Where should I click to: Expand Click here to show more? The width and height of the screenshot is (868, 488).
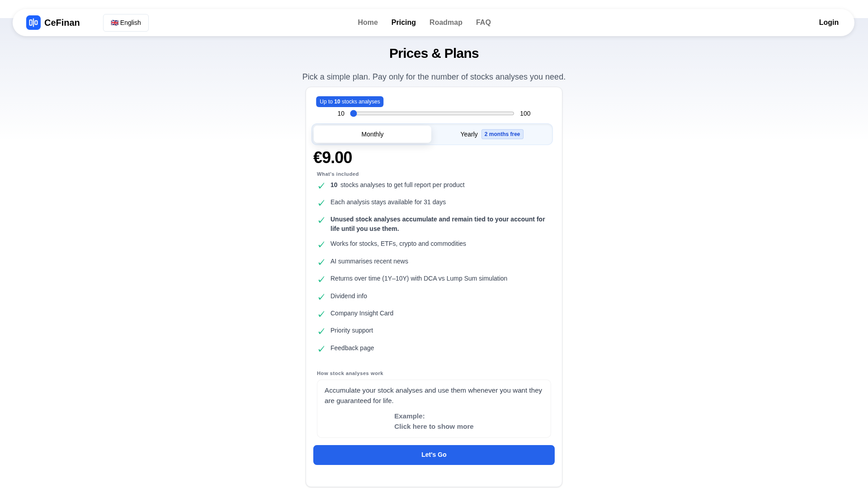pos(434,427)
